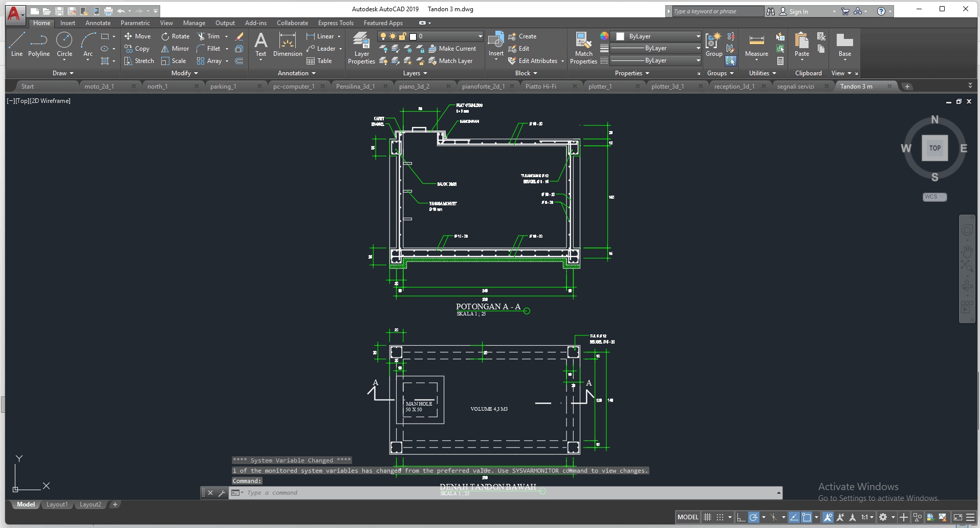Open the parking_1 drawing tab
The height and width of the screenshot is (528, 980).
[x=223, y=87]
